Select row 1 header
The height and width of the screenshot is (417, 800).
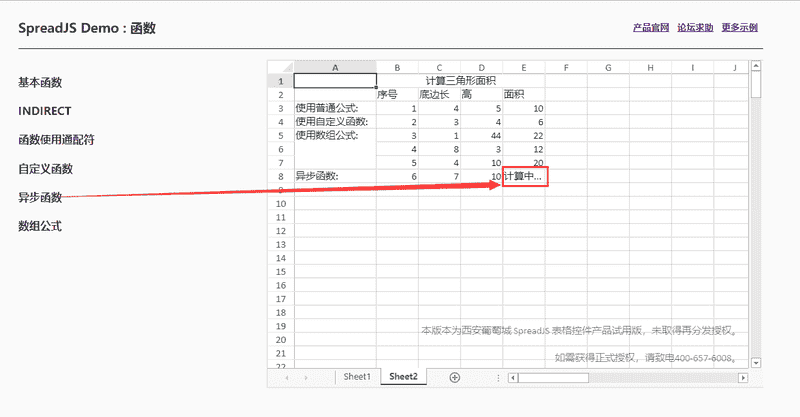[x=281, y=81]
